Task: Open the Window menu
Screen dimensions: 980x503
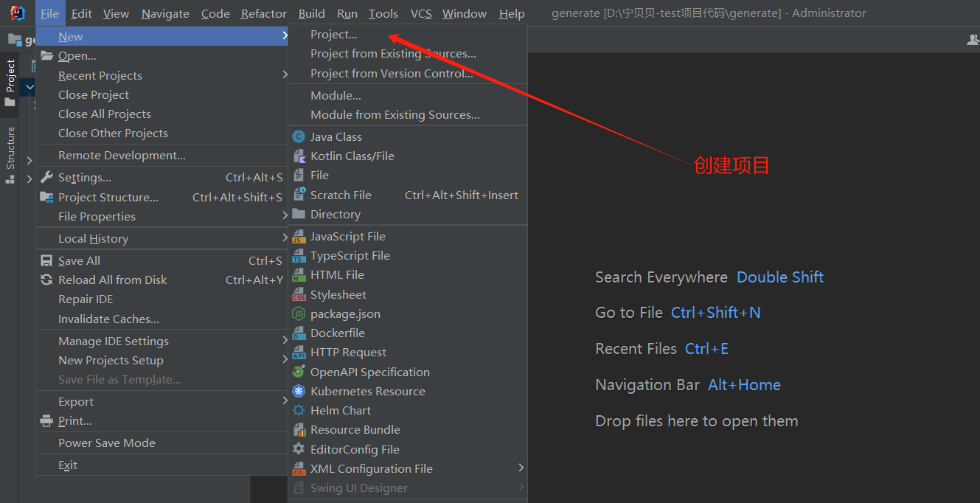Action: (x=465, y=13)
